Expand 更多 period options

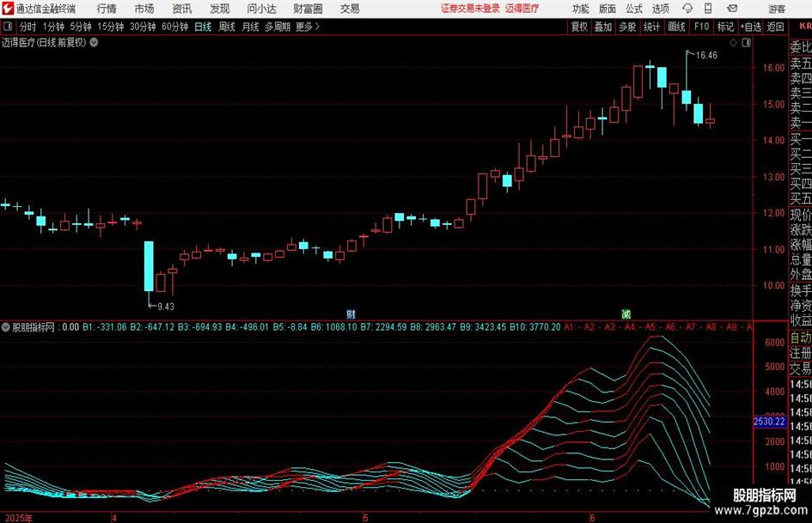308,27
